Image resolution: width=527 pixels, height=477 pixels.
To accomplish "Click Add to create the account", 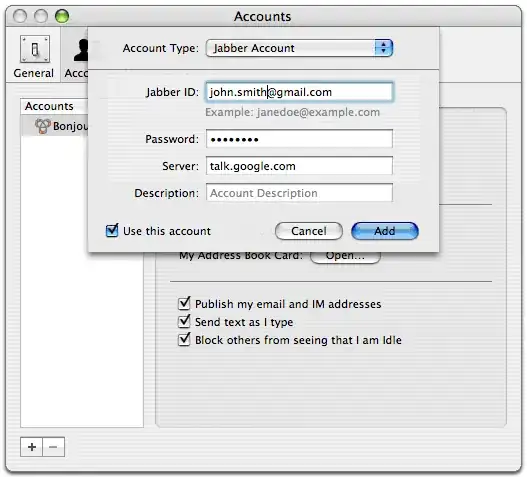I will click(385, 231).
